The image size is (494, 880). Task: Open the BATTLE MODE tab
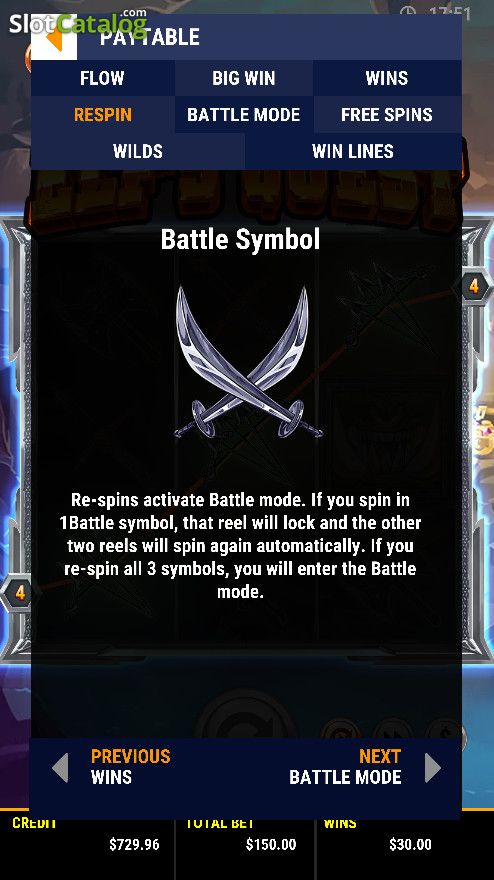tap(244, 114)
